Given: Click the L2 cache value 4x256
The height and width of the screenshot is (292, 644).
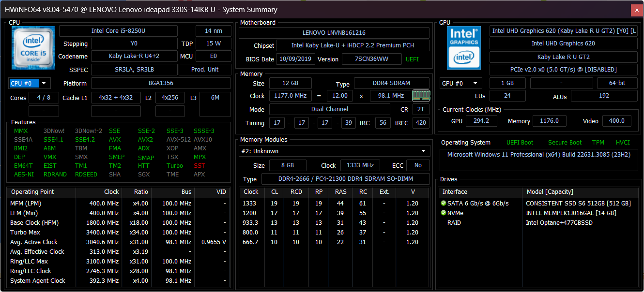Looking at the screenshot, I should 170,98.
